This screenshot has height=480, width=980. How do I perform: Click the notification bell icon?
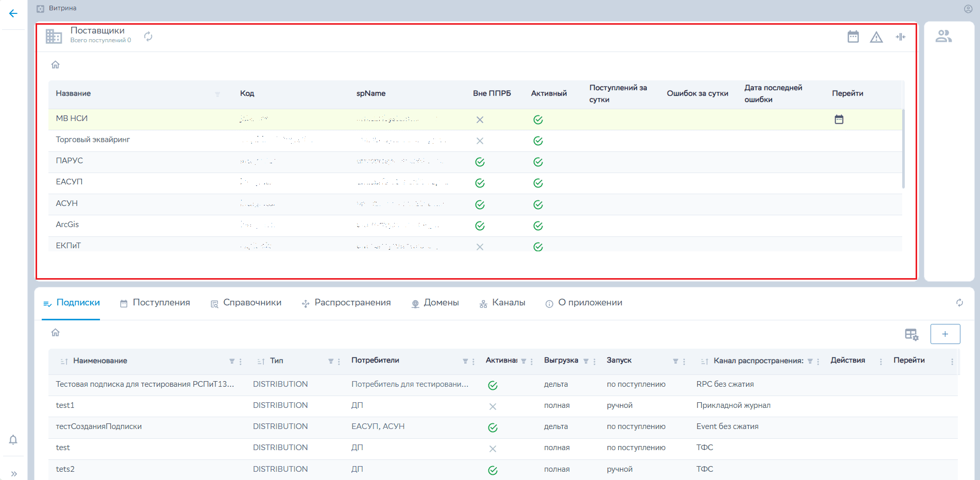[x=13, y=440]
